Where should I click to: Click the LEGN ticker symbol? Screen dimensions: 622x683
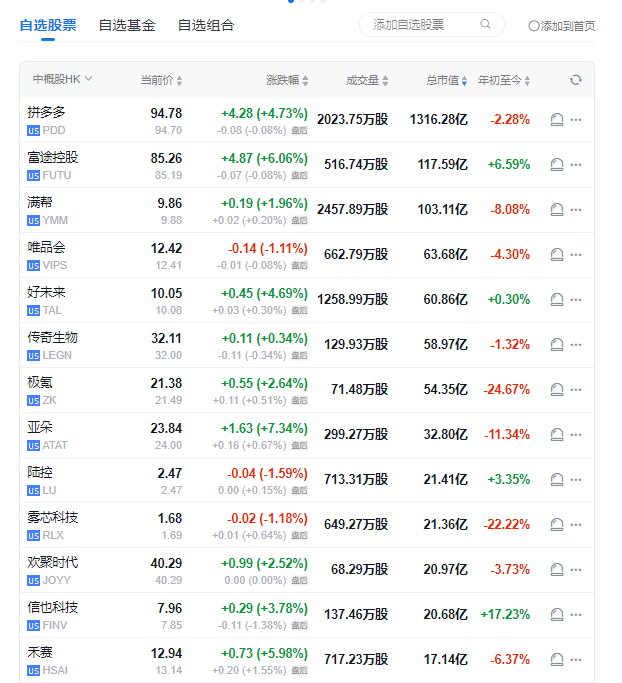[57, 355]
